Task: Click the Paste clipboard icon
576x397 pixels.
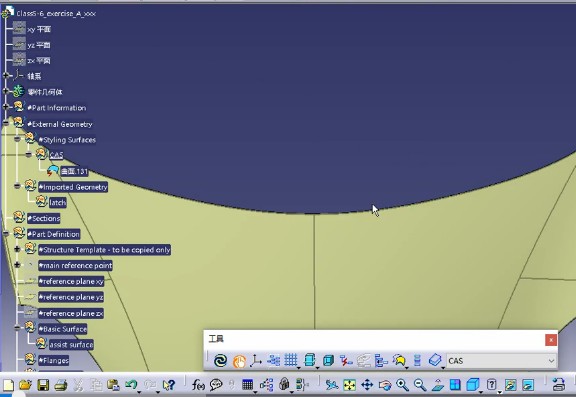Action: (x=113, y=385)
